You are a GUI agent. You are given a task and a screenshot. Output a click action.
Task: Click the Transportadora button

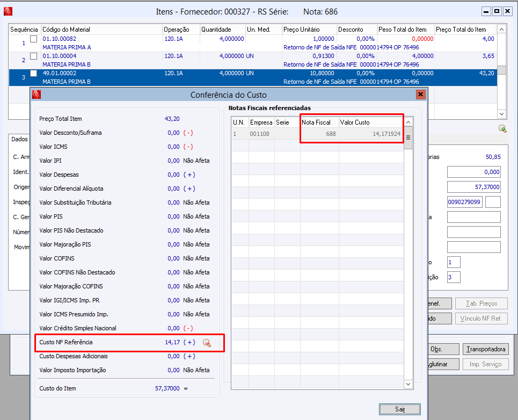(x=485, y=349)
